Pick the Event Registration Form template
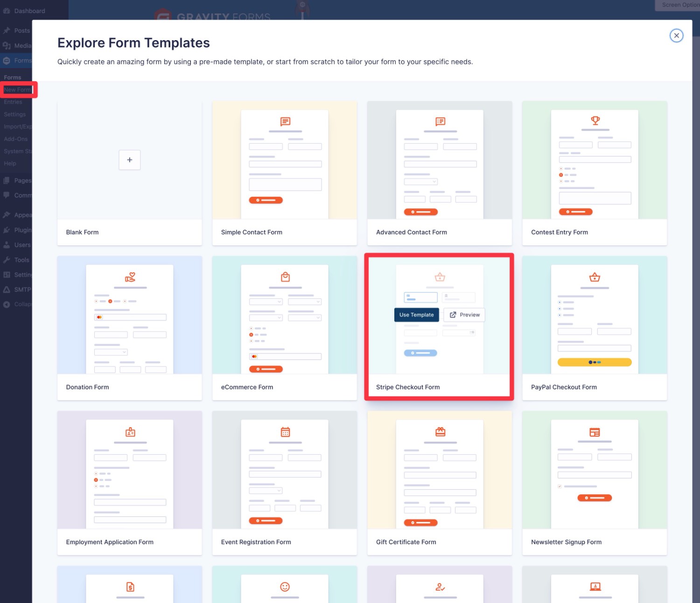 (285, 483)
